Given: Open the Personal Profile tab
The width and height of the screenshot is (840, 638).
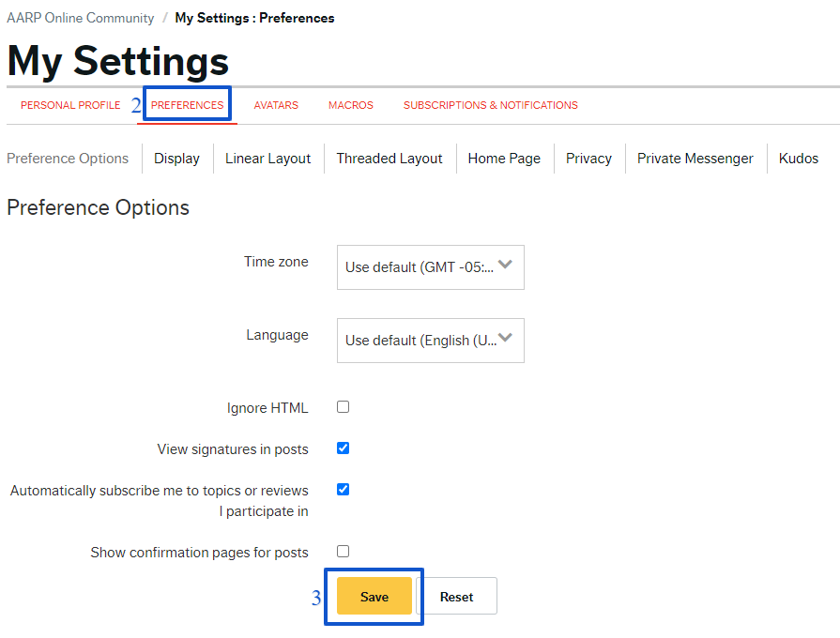Looking at the screenshot, I should (x=70, y=105).
